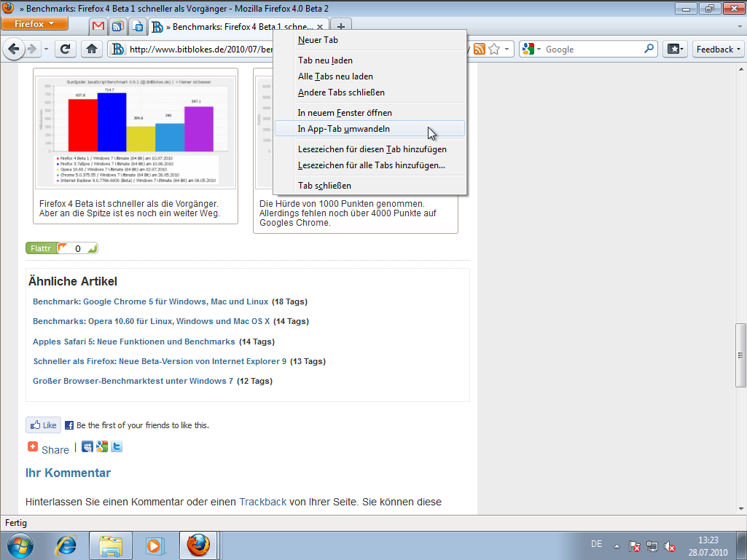Open the list-all-tabs dropdown arrow

(740, 27)
